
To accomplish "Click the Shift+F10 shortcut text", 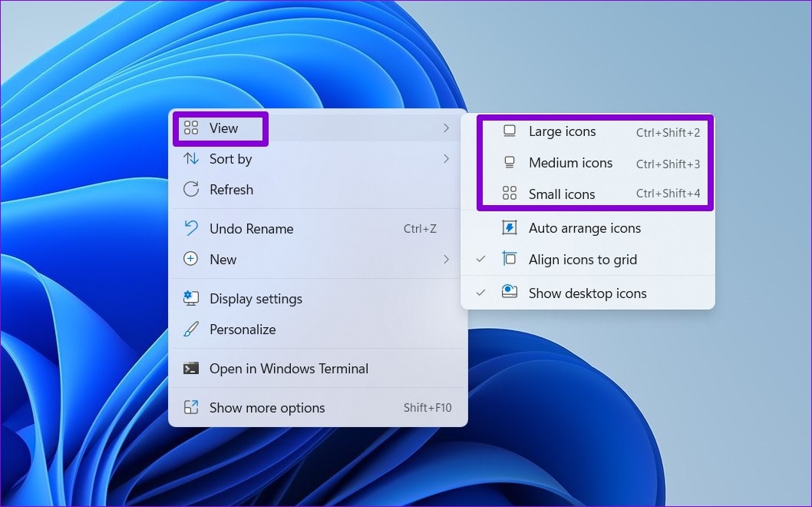I will (x=427, y=407).
